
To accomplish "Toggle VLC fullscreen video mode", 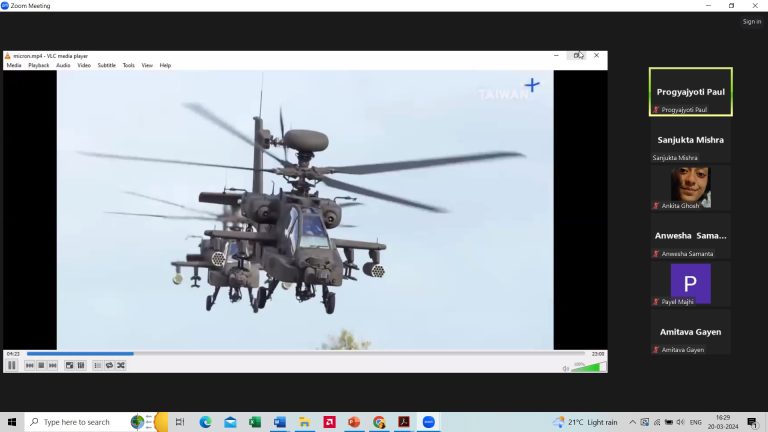I will (70, 365).
